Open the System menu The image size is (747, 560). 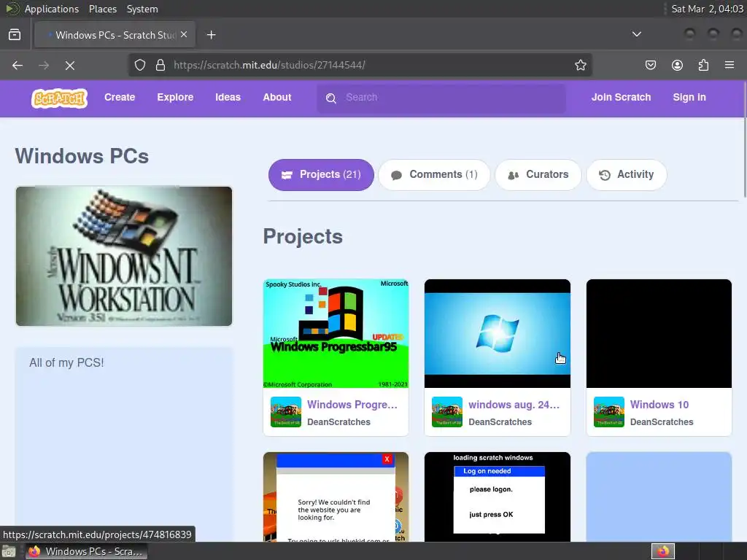142,9
